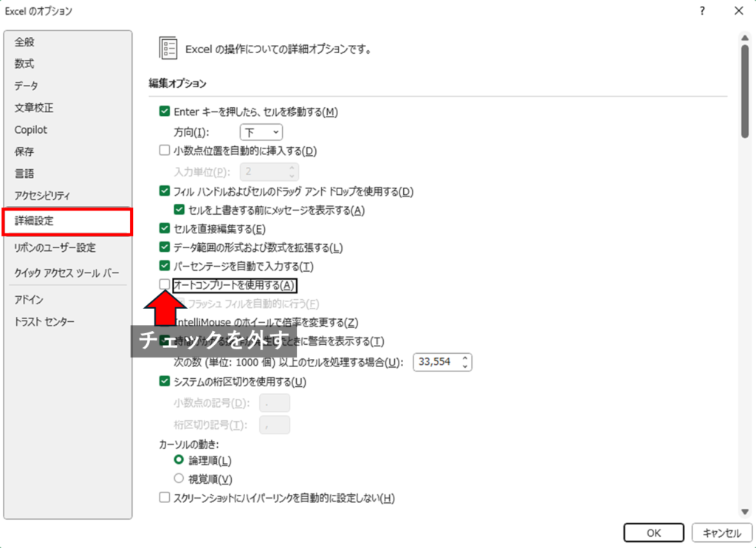Select 言語 in the sidebar

(x=24, y=174)
